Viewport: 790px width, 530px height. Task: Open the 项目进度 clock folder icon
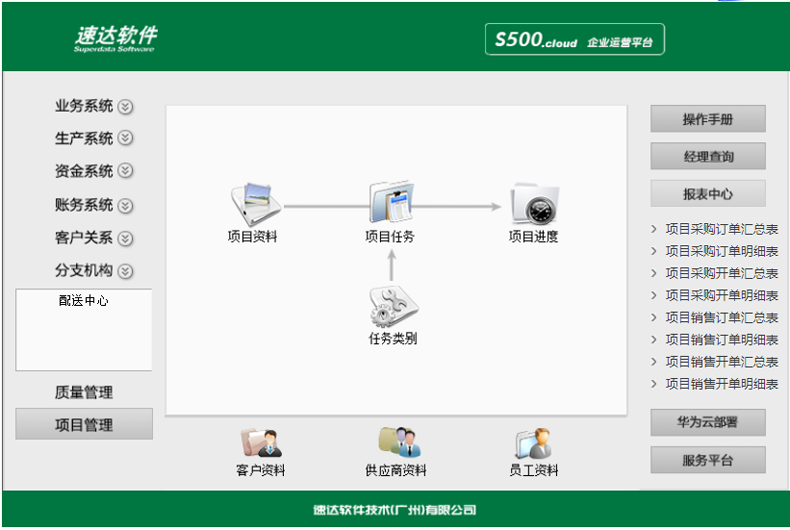pyautogui.click(x=534, y=204)
